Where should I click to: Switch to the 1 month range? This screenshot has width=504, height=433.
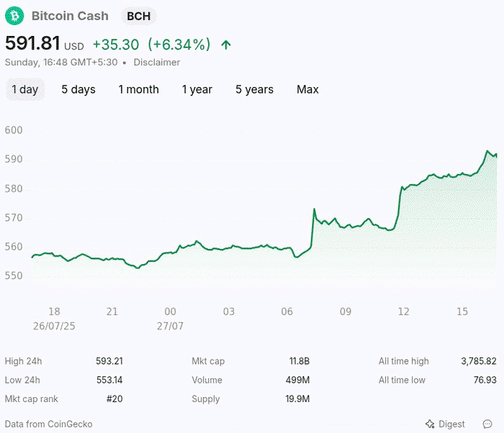tap(138, 89)
